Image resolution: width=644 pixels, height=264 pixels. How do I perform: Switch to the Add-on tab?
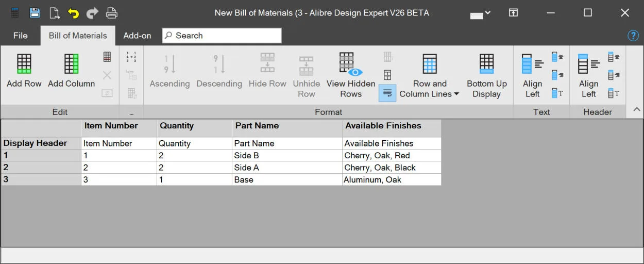[137, 36]
